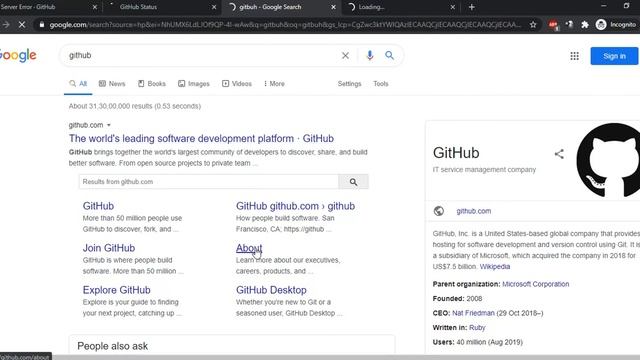Close the Server Error GitHub tab
Screen dimensions: 640x360
coord(95,7)
